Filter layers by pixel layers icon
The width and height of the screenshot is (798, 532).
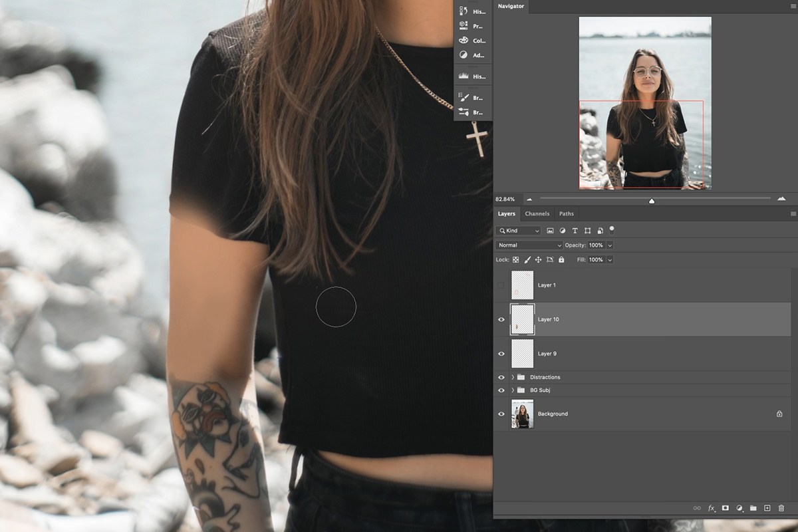[x=550, y=231]
